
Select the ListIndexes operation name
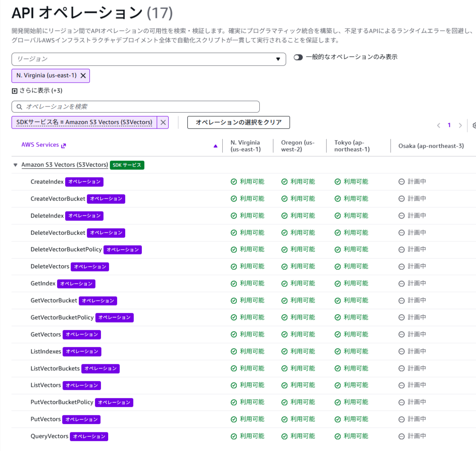pos(46,351)
